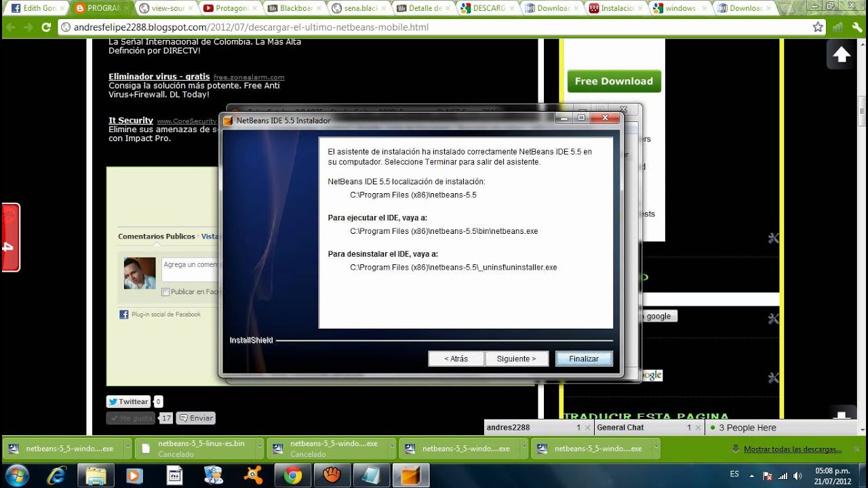
Task: Open Chrome's wrench settings menu
Action: 856,27
